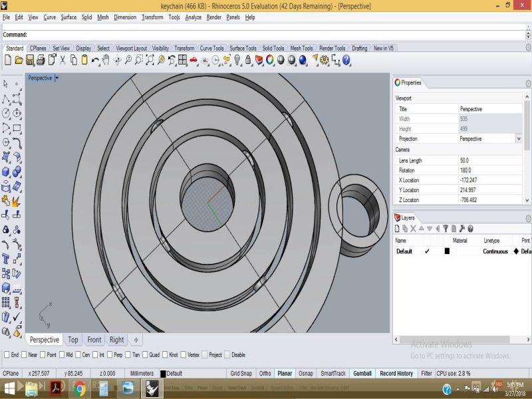Viewport: 532px width, 399px height.
Task: Enable the End object snap checkbox
Action: click(7, 355)
